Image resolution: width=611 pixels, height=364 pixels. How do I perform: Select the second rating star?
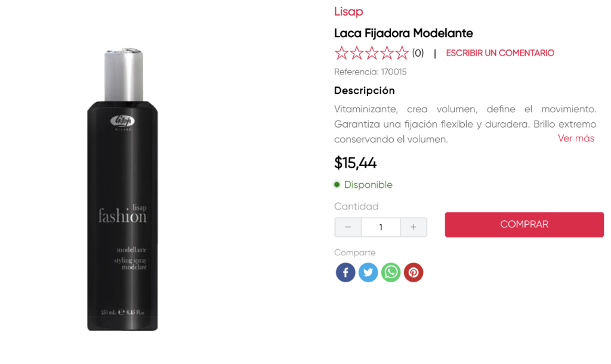[357, 53]
